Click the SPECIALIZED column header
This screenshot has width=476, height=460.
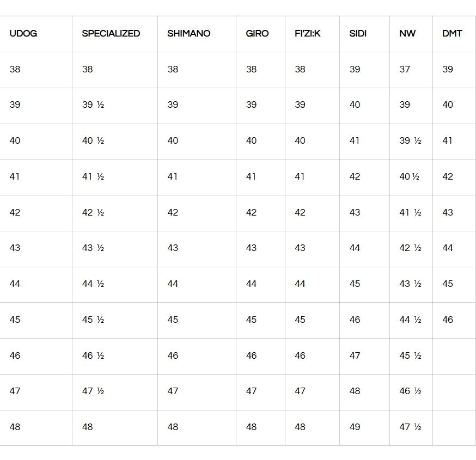pyautogui.click(x=111, y=34)
